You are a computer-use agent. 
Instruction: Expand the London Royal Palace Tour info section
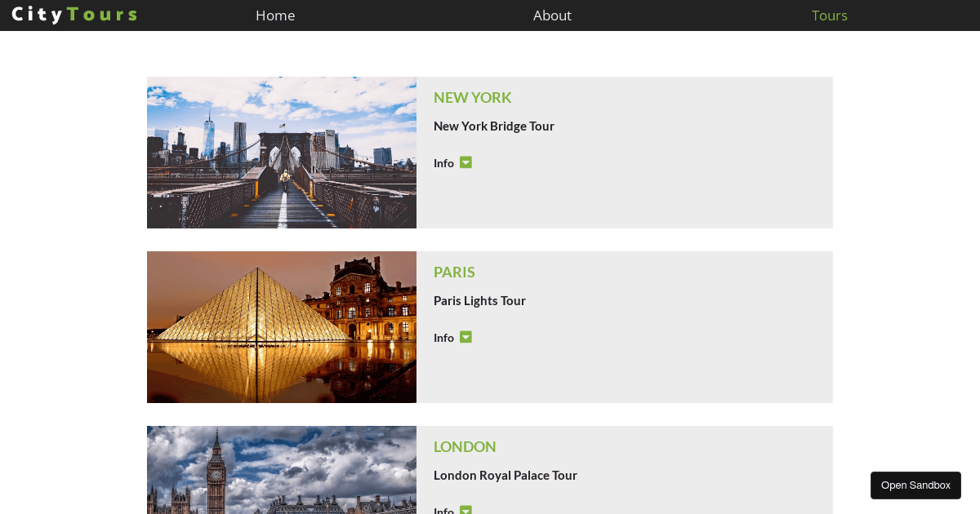click(465, 510)
